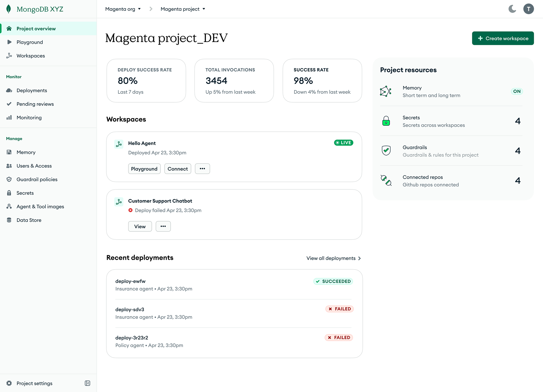This screenshot has height=392, width=543.
Task: Select the deploy-ewfw deployment row
Action: click(x=234, y=285)
